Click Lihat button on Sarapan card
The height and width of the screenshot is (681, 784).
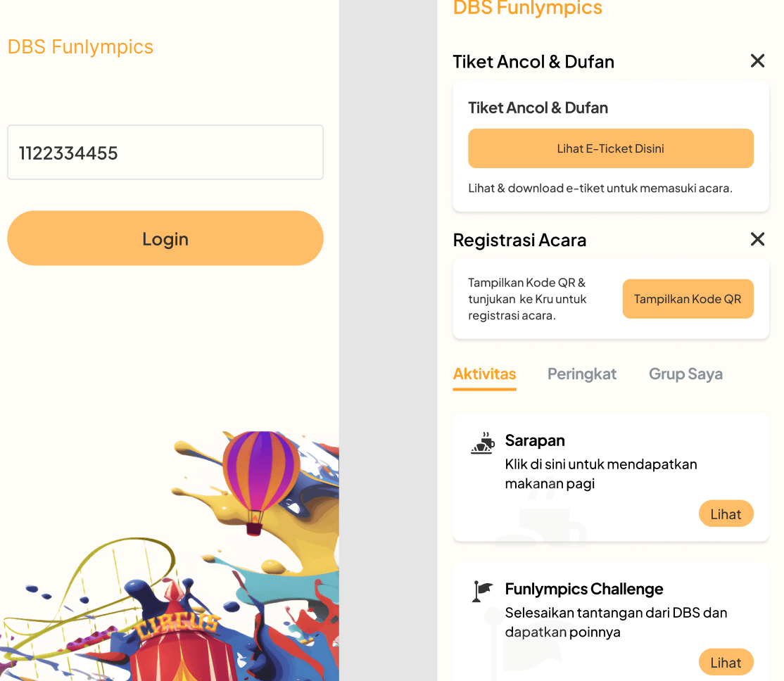point(726,514)
